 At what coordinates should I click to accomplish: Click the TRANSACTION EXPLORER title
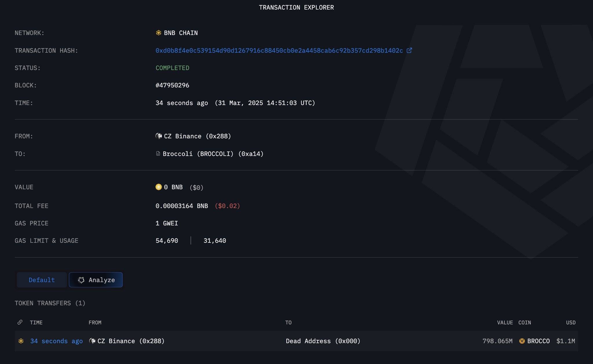pos(296,8)
